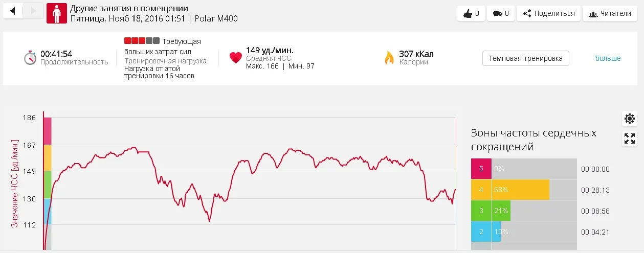Open comments via speech bubble button
Viewport: 644px width, 253px height.
click(500, 13)
